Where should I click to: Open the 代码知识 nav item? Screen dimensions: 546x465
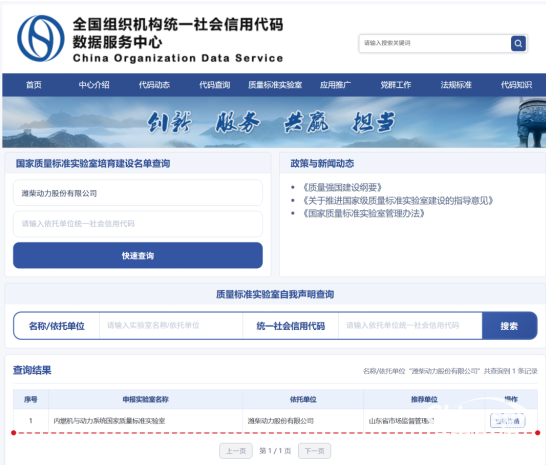point(516,85)
